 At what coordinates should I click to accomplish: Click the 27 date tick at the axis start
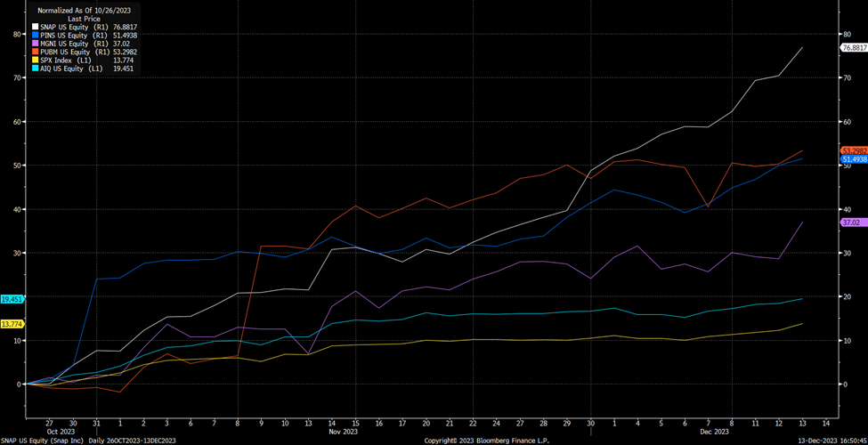coord(49,422)
